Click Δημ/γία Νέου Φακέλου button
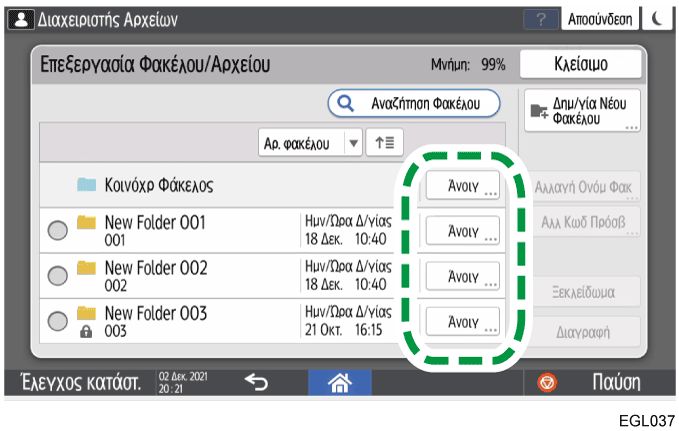 (x=581, y=111)
